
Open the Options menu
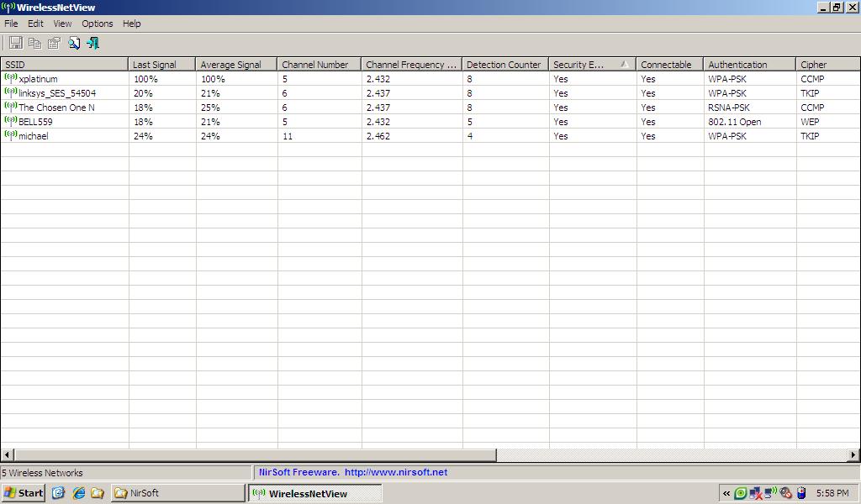click(98, 24)
